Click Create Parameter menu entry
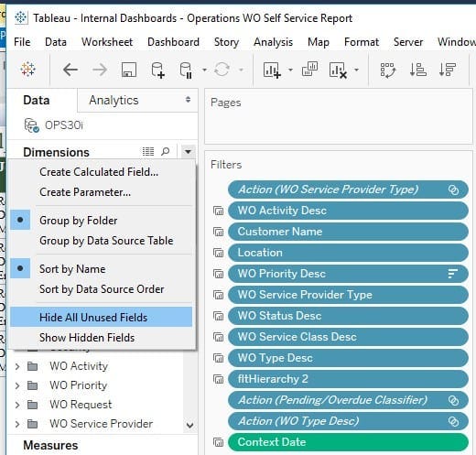Screen dimensions: 476x455 tap(102, 192)
